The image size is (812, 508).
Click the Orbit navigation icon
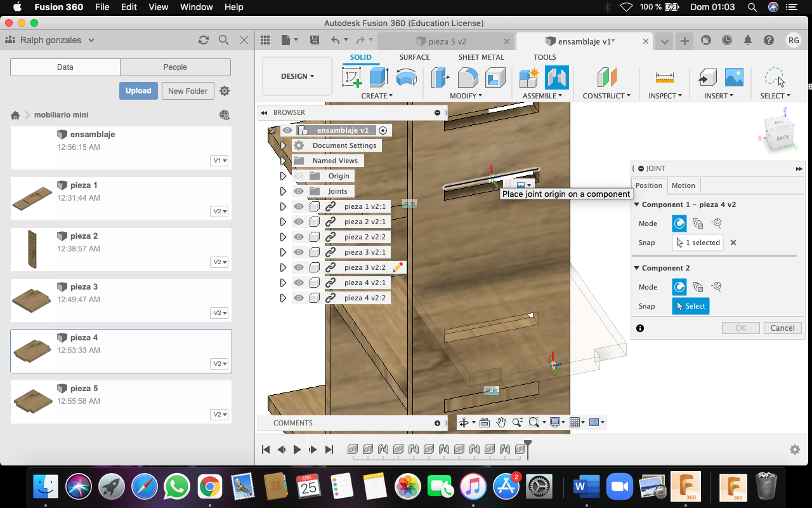pyautogui.click(x=465, y=422)
